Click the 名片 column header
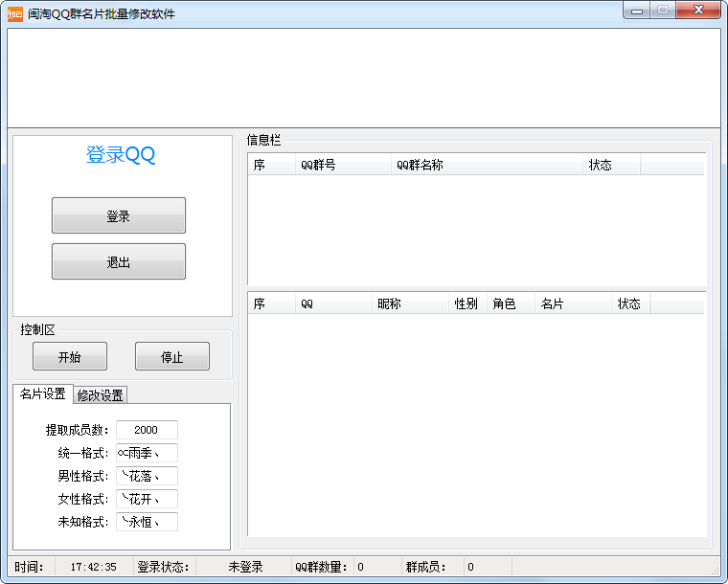 pos(573,303)
